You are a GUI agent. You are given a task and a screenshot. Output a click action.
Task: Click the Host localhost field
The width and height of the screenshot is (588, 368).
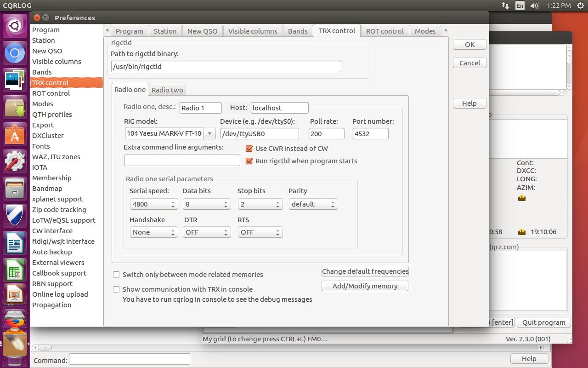pyautogui.click(x=280, y=108)
